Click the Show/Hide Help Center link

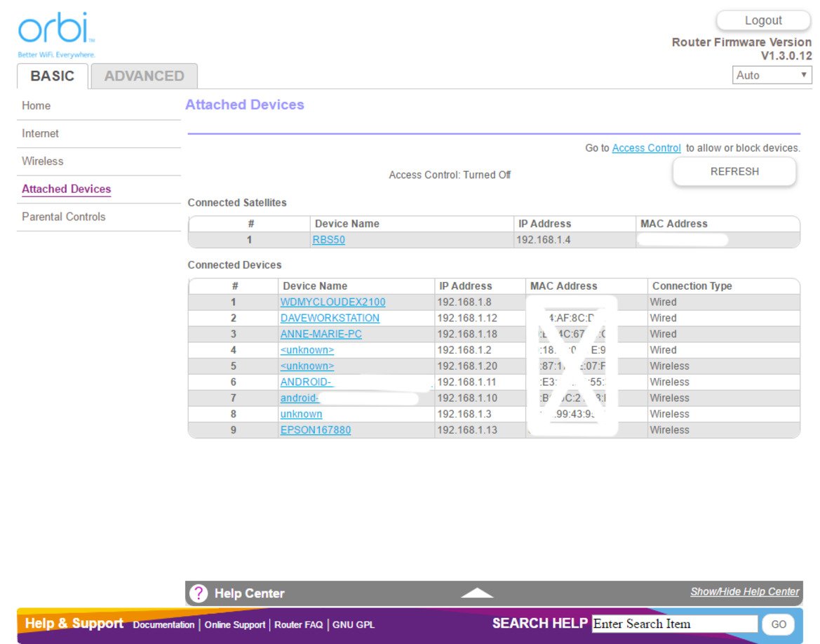[x=744, y=591]
